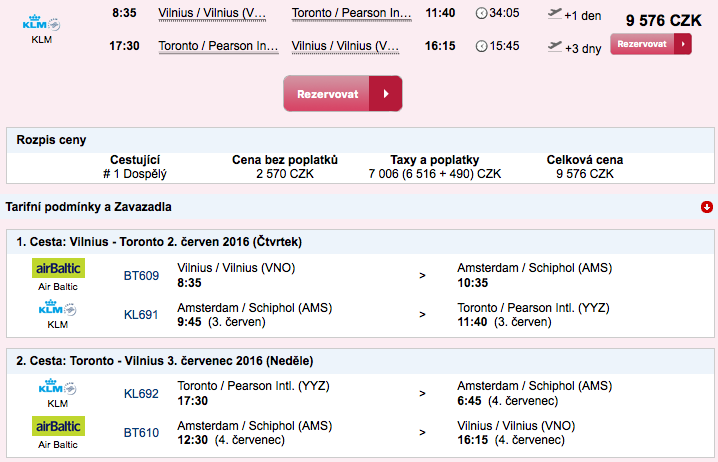Click the clock icon next to 34:05 duration
718x462 pixels.
tap(481, 13)
